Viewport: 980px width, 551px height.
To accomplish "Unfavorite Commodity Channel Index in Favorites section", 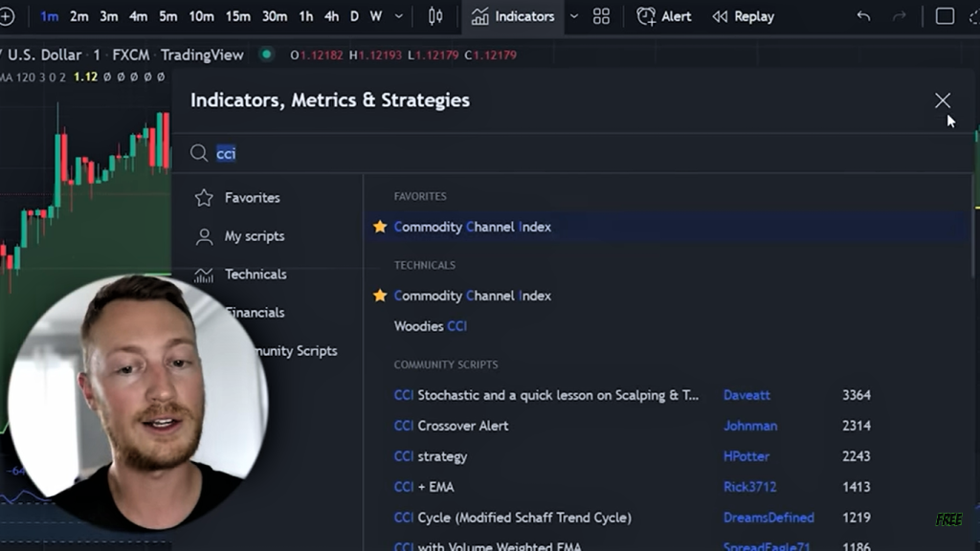I will 380,227.
